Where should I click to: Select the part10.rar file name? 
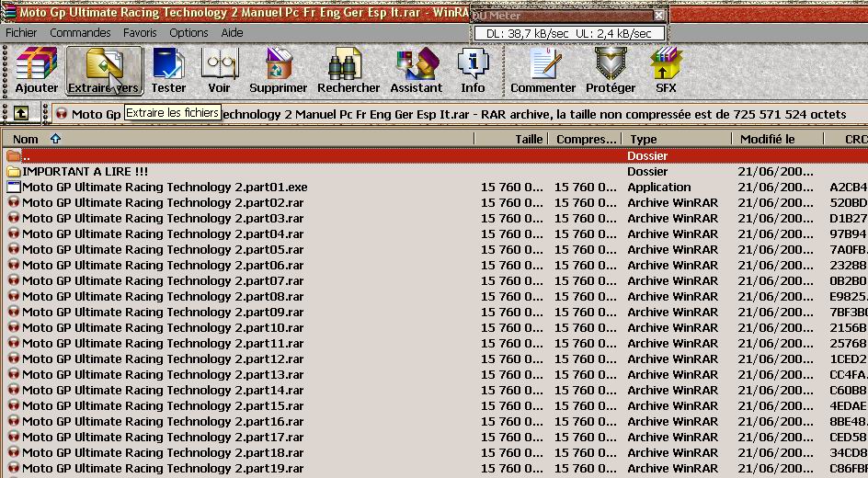tap(163, 327)
